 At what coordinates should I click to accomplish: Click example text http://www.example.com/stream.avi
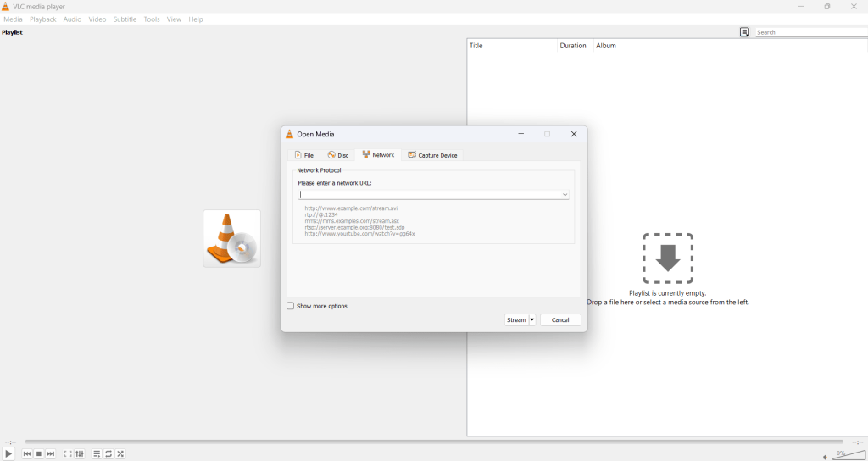tap(351, 208)
